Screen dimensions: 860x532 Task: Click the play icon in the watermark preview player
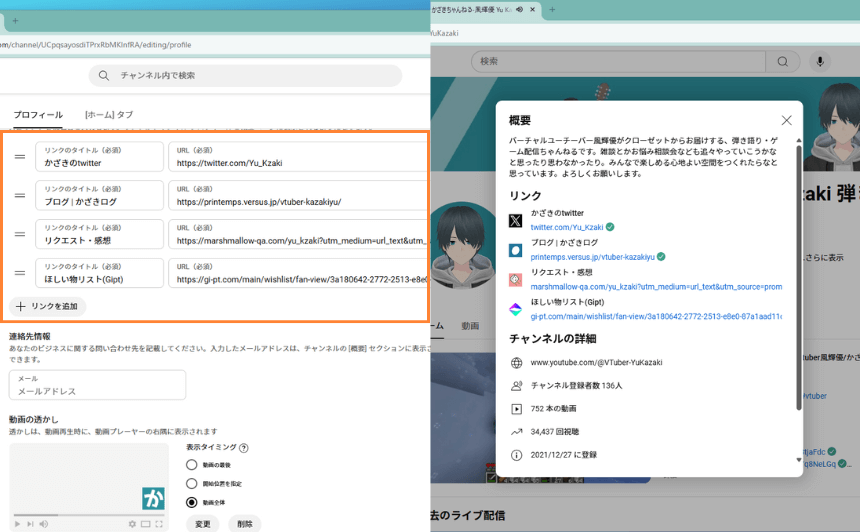tap(17, 524)
